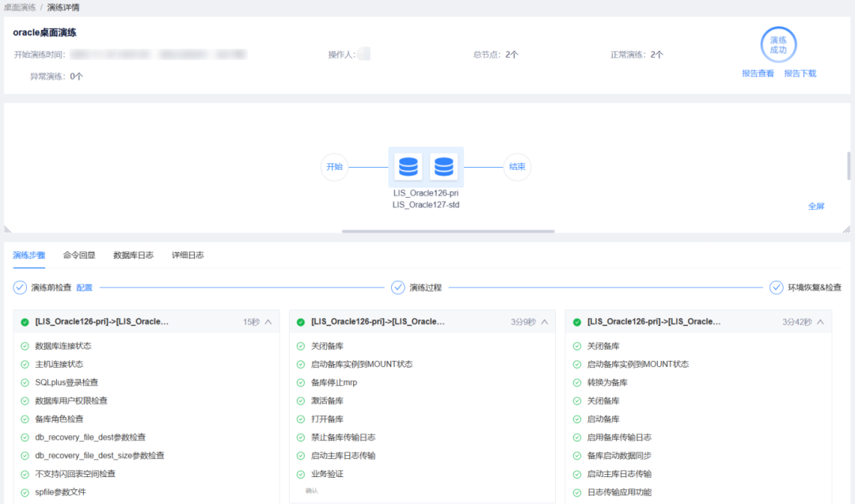This screenshot has height=504, width=855.
Task: Click the horizontal scrollbar under the topology
Action: [x=448, y=231]
